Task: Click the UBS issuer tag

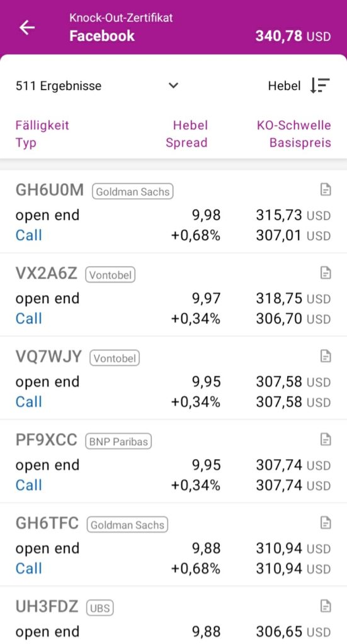Action: [x=100, y=608]
